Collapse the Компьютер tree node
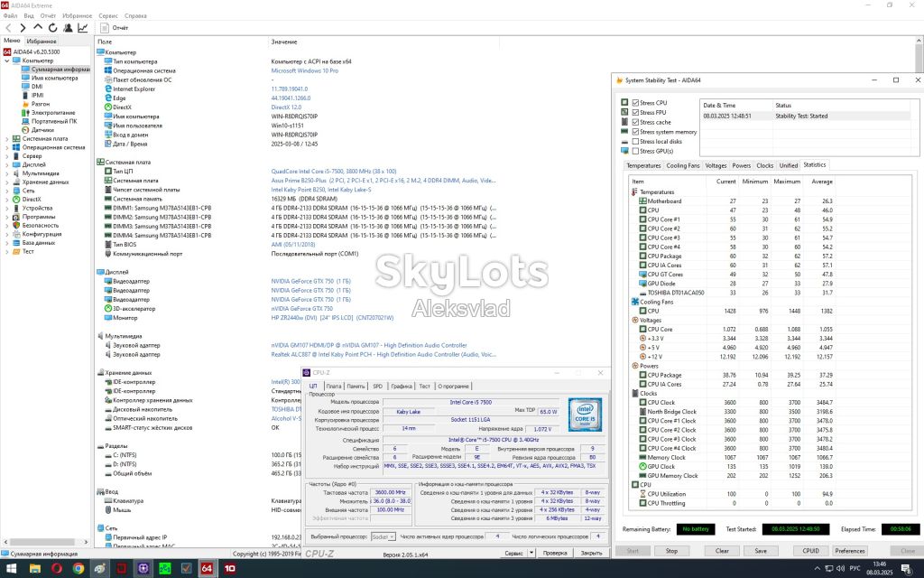 7,61
